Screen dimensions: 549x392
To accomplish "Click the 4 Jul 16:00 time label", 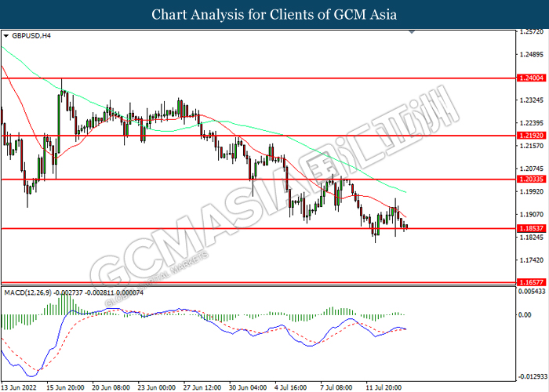I will [x=291, y=387].
